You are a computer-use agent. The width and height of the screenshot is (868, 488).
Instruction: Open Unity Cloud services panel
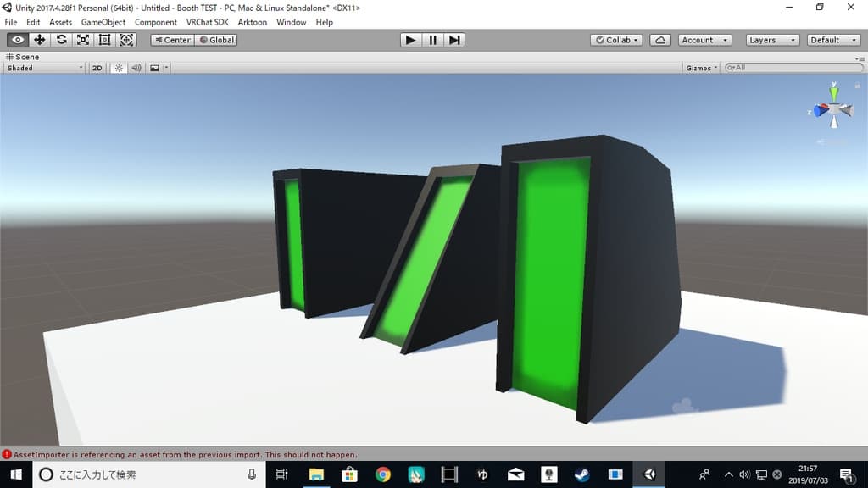(661, 40)
